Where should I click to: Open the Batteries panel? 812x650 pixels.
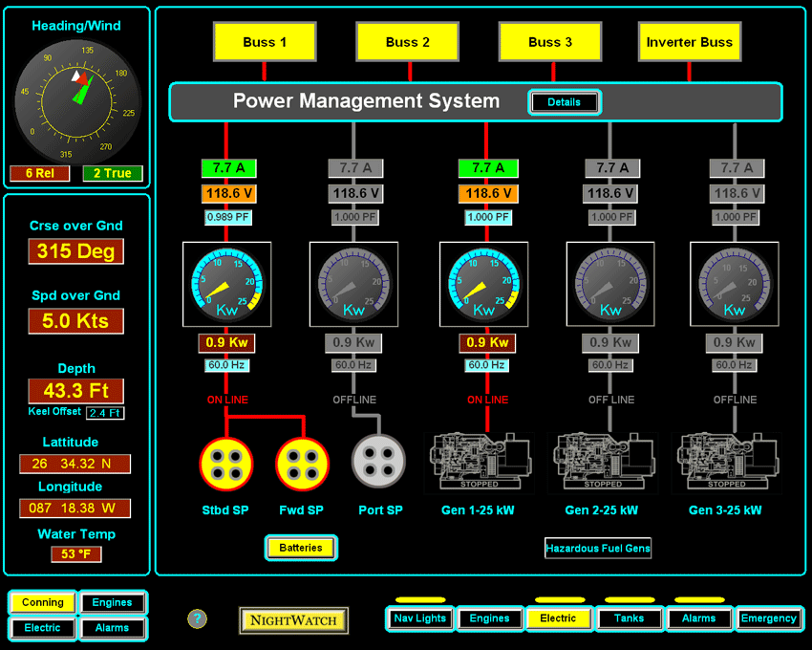[301, 548]
